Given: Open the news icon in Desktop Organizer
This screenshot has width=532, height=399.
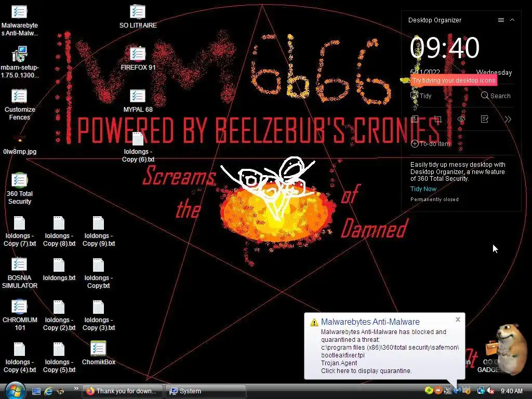Looking at the screenshot, I should [x=415, y=119].
